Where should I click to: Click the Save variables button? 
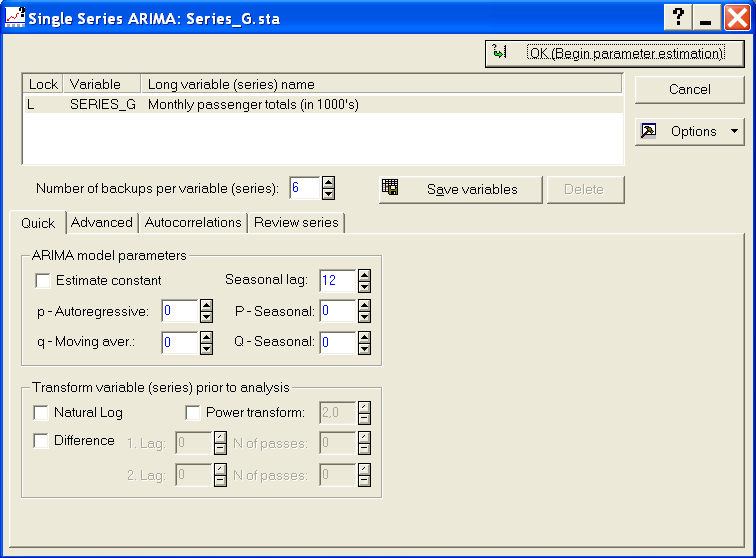click(460, 190)
